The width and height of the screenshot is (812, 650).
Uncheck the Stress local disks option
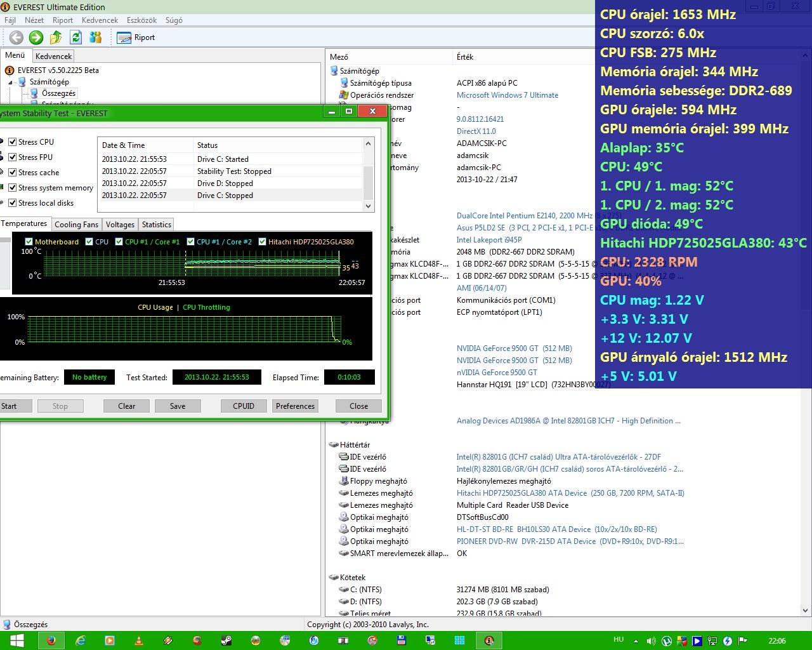click(12, 203)
